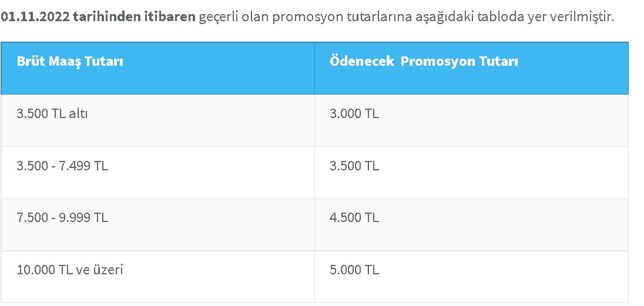The image size is (644, 306).
Task: Click the "3.500 - 7.499 TL" salary range
Action: click(62, 166)
